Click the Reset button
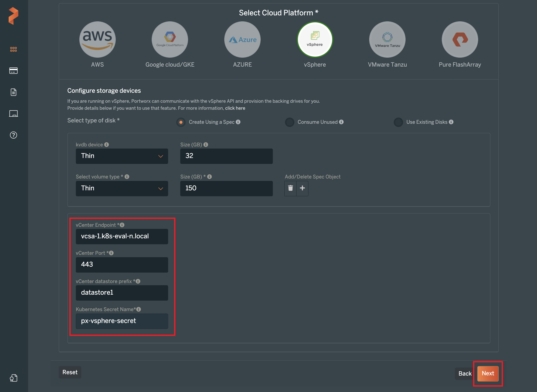537x392 pixels. 70,372
